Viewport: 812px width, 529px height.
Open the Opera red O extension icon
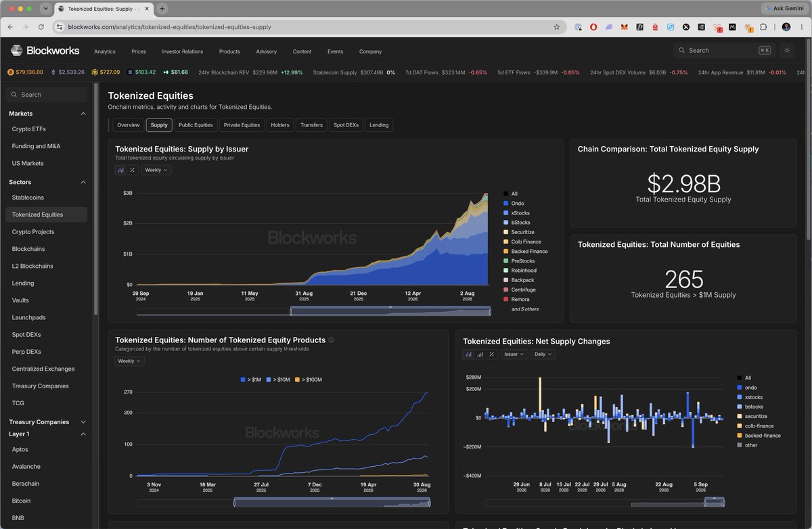tap(593, 27)
